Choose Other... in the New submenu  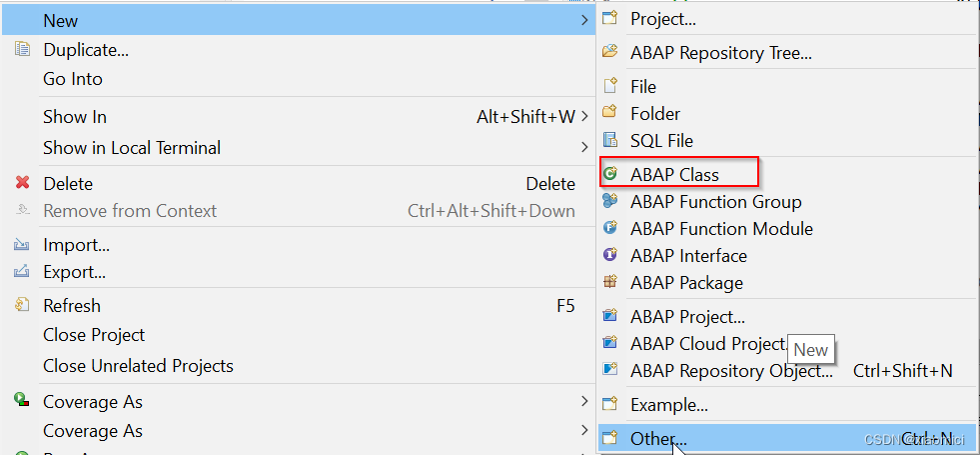(x=658, y=438)
